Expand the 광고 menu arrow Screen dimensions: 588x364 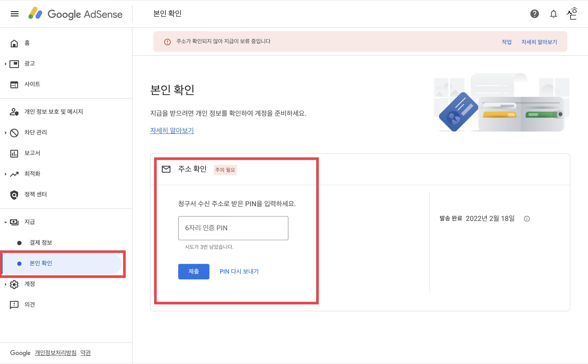5,64
